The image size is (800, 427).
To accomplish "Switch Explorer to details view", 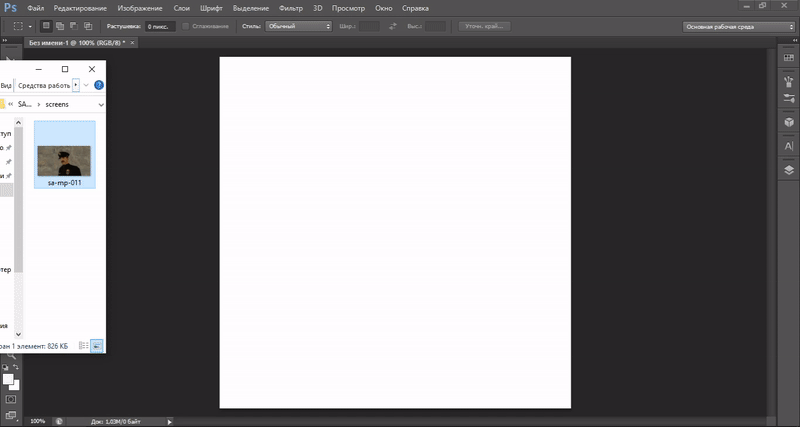I will pos(83,345).
